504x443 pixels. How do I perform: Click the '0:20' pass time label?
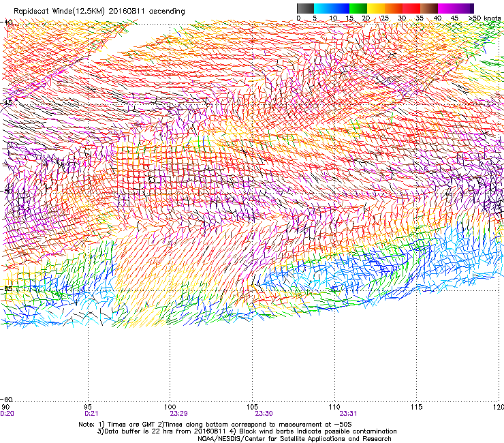click(x=7, y=414)
